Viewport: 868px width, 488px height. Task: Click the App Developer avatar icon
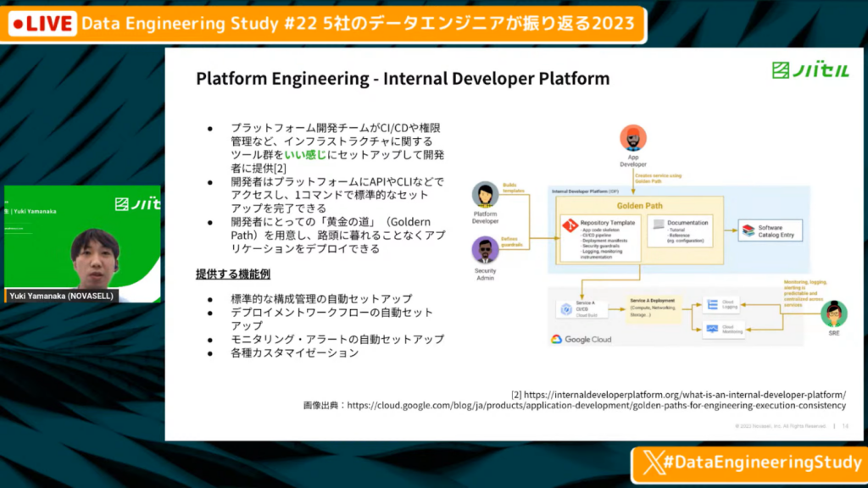coord(632,138)
